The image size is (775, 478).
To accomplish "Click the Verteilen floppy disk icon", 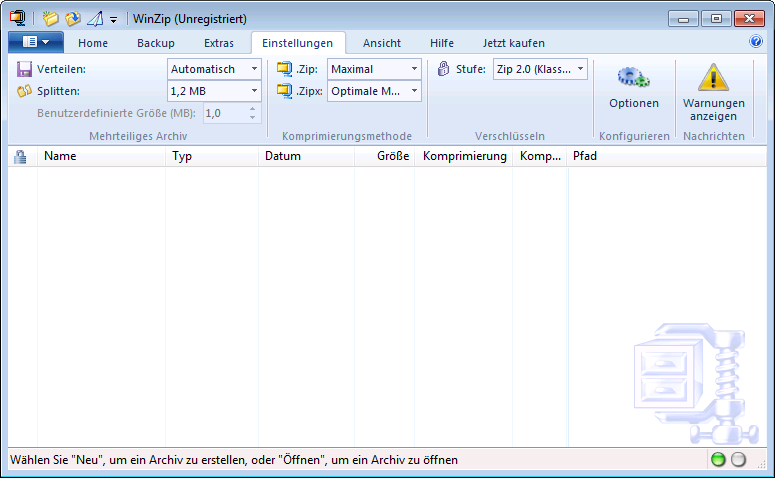I will click(x=24, y=69).
